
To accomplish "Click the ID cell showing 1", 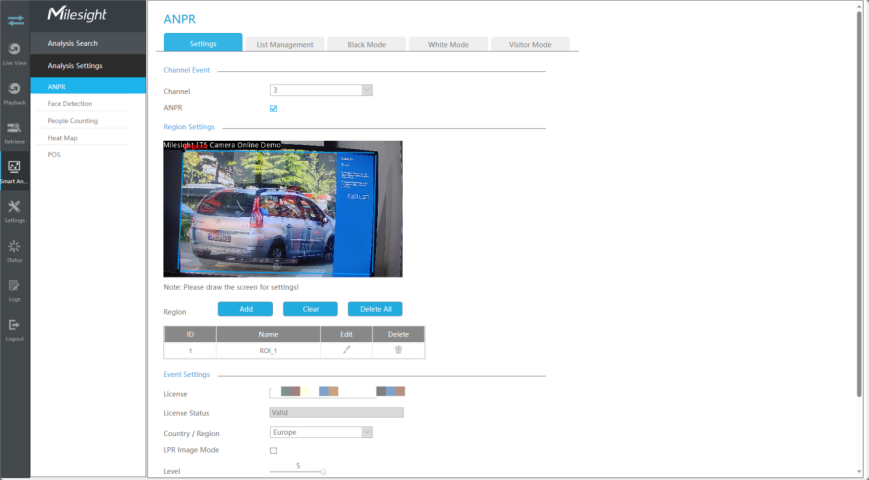I will (x=190, y=351).
